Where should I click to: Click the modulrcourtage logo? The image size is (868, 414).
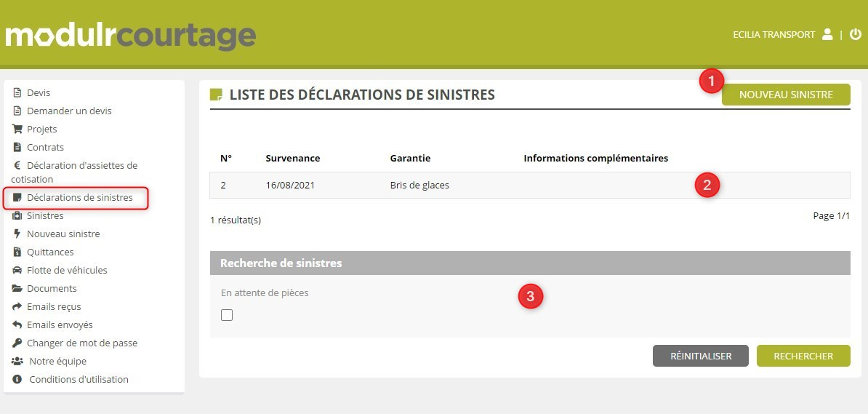(130, 36)
